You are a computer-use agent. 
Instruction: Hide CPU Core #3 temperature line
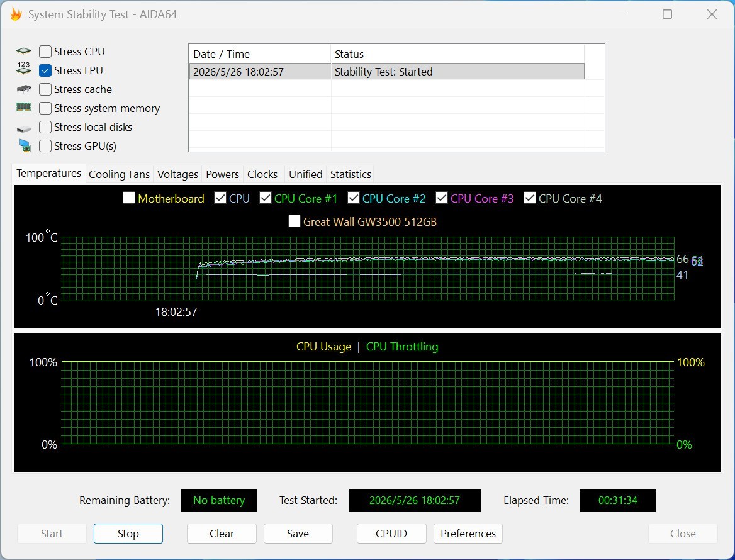click(x=442, y=198)
